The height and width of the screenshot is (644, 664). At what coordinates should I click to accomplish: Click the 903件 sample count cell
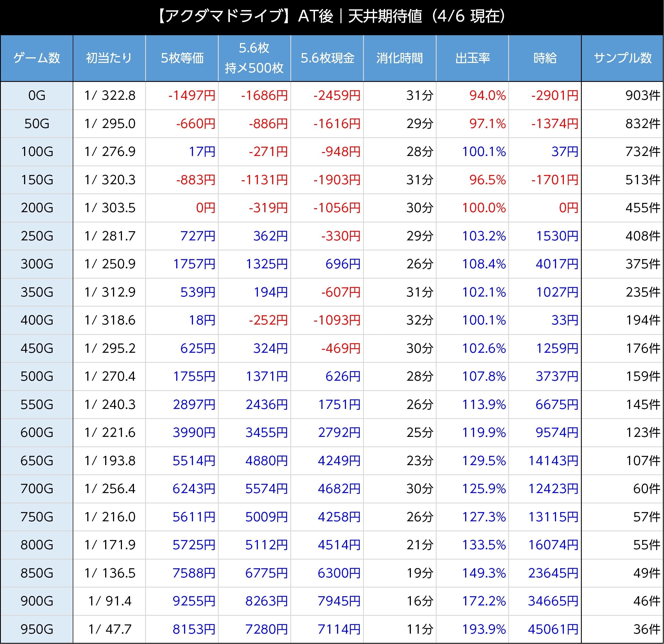(642, 96)
